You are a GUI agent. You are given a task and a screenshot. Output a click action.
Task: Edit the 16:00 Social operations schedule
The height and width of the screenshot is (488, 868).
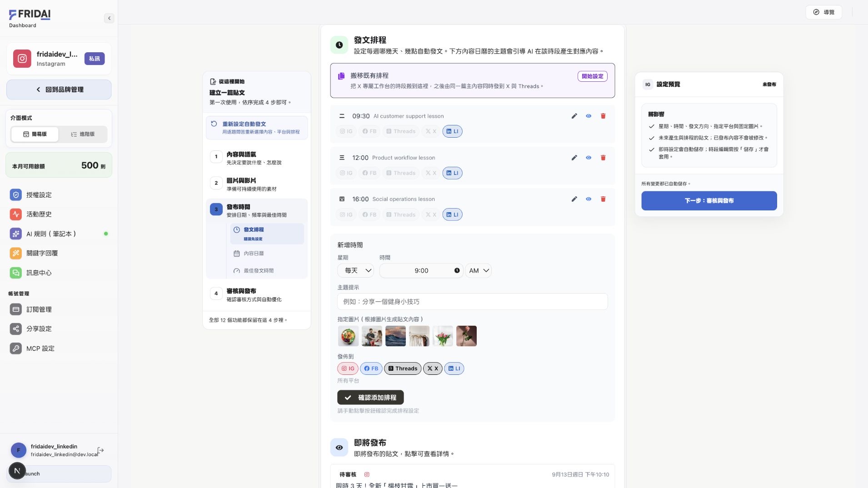[x=574, y=199]
